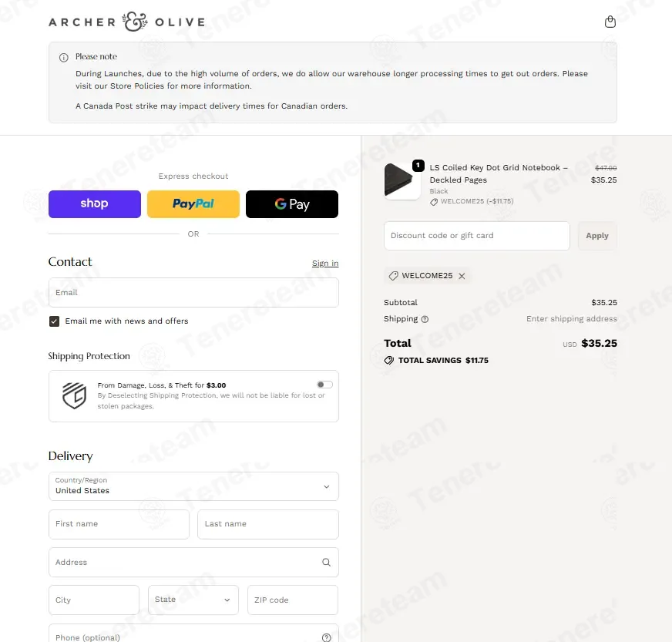Check out with Google Pay
The width and height of the screenshot is (672, 642).
pos(292,204)
